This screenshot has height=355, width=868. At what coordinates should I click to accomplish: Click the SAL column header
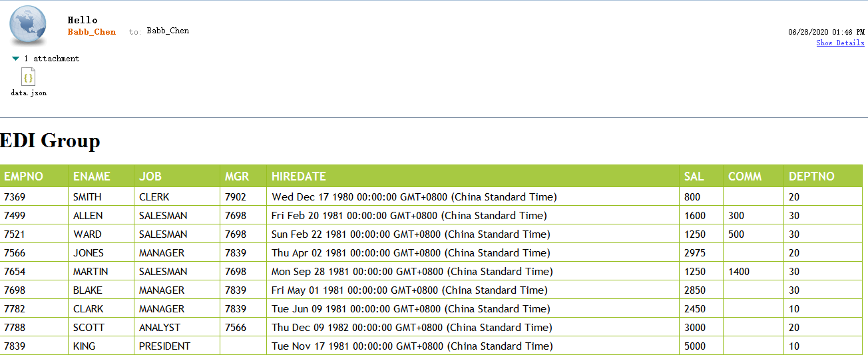click(694, 177)
